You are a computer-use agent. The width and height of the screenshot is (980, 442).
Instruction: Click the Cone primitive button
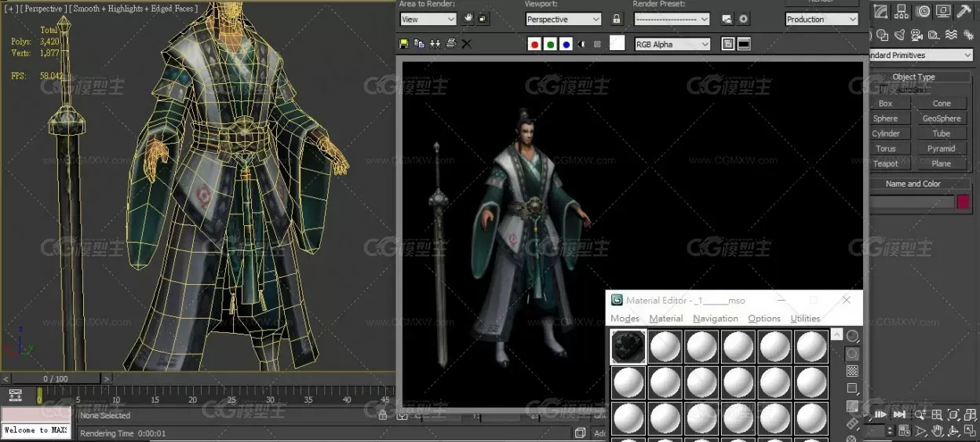pyautogui.click(x=942, y=103)
